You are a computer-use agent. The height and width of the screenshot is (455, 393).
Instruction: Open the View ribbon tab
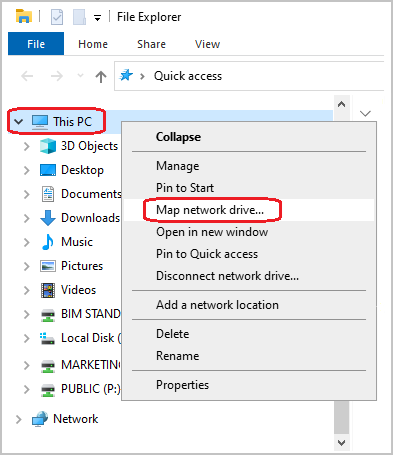(x=207, y=44)
